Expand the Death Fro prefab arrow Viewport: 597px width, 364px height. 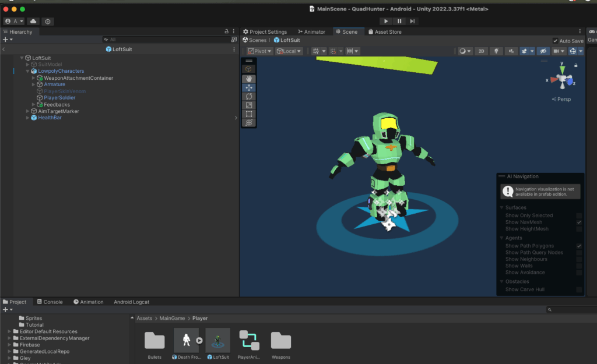pyautogui.click(x=199, y=341)
